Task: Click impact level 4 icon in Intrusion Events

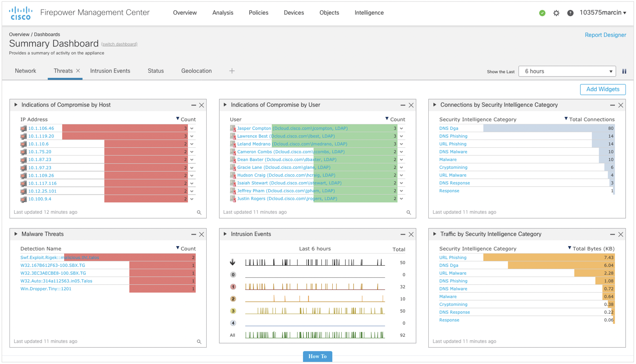Action: pyautogui.click(x=233, y=323)
